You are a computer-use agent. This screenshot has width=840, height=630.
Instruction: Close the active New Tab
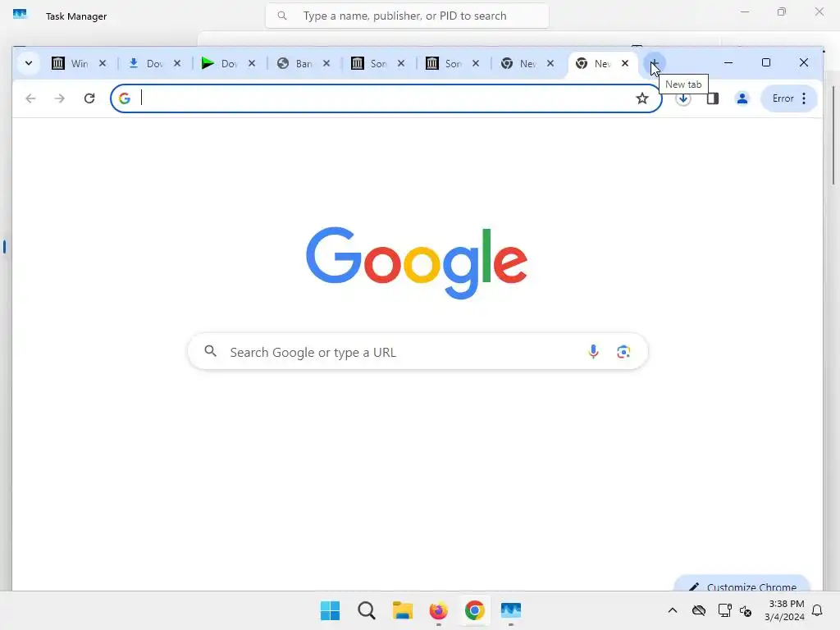pyautogui.click(x=624, y=63)
